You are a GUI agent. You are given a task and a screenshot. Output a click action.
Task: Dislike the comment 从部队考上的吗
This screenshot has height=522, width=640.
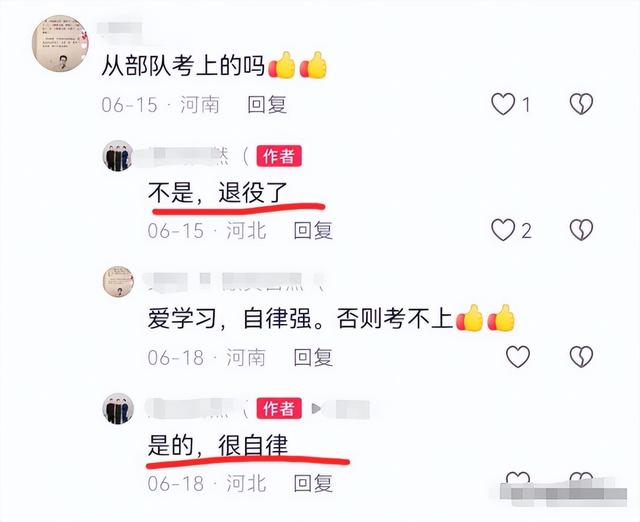(x=581, y=104)
